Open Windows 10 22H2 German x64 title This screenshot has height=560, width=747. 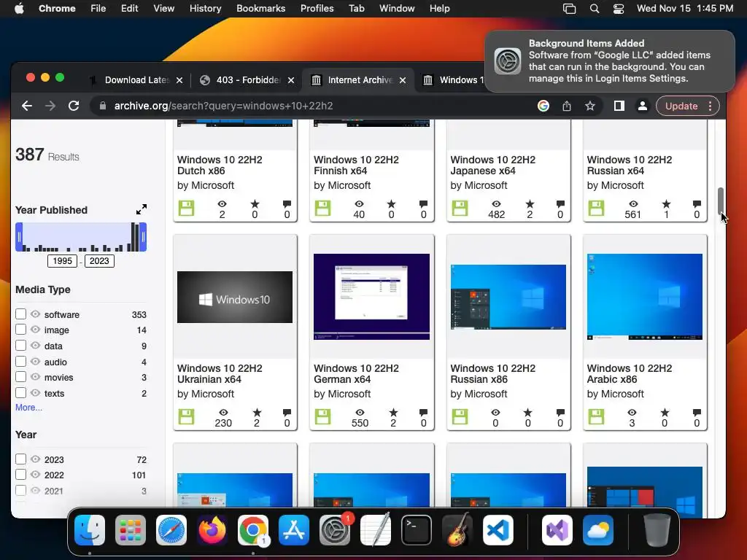(x=356, y=374)
